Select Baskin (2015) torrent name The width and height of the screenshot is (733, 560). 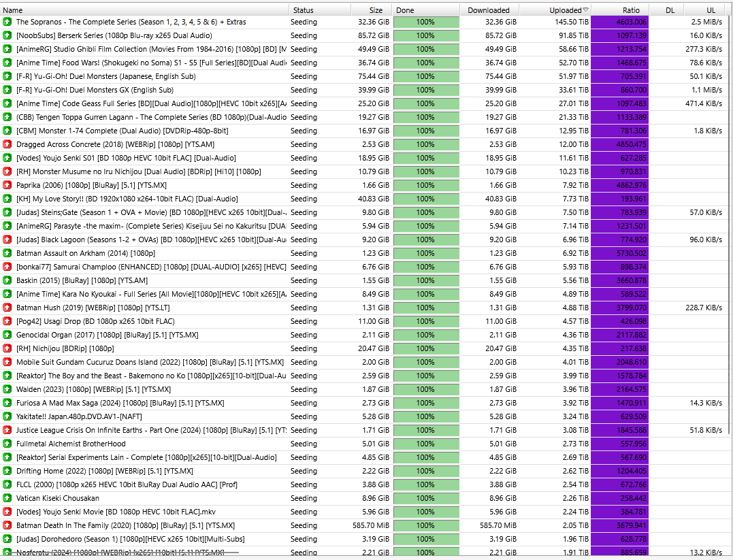[x=82, y=280]
